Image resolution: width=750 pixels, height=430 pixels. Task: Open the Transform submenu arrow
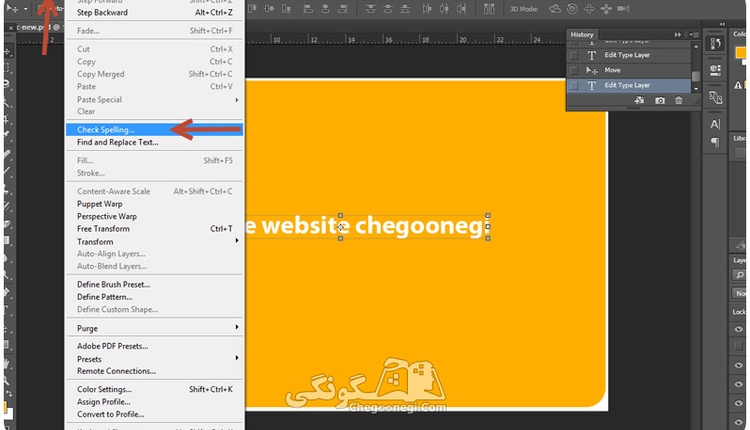tap(237, 241)
